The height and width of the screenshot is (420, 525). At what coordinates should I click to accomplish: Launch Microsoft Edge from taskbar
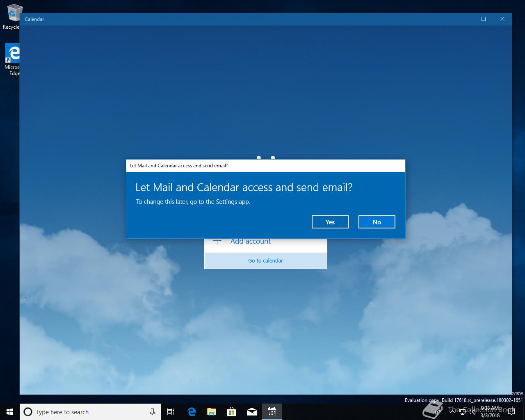click(192, 412)
